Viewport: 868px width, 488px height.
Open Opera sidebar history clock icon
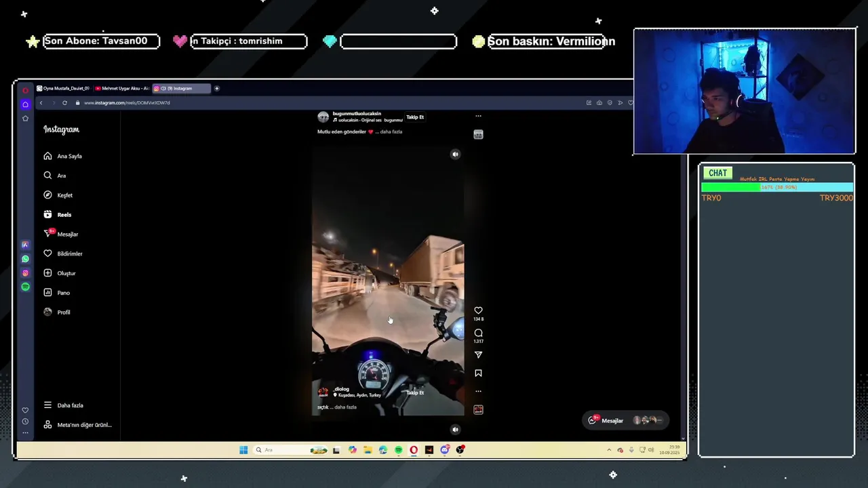[x=25, y=422]
